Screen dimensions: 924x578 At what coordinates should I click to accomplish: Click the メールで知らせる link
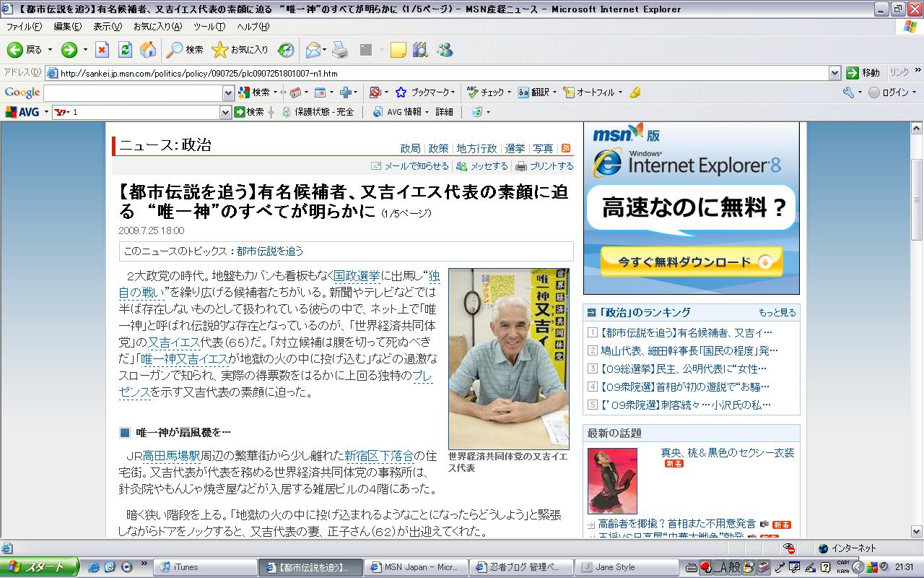tap(410, 166)
